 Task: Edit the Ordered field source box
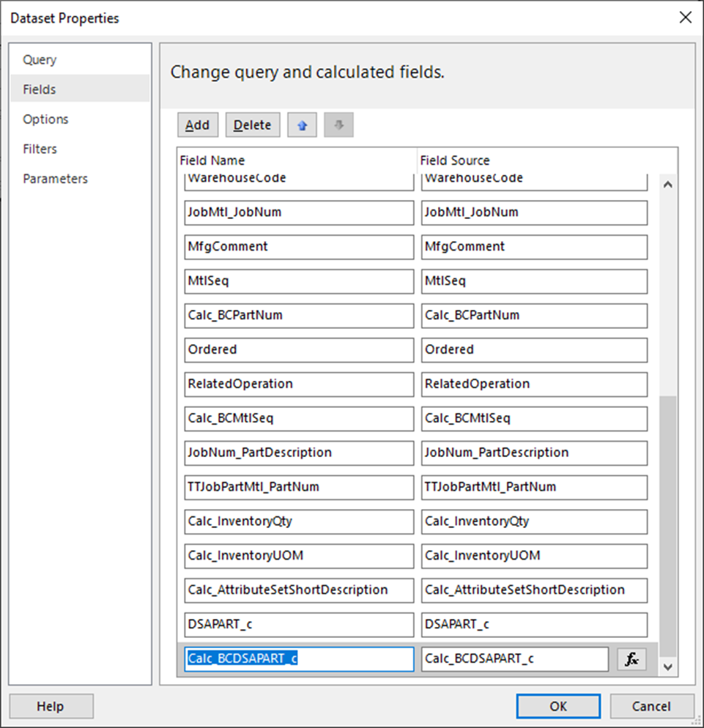pyautogui.click(x=534, y=350)
